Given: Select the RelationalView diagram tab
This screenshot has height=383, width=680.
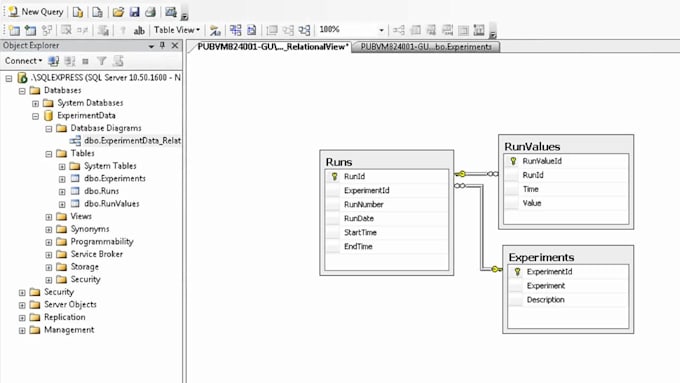Looking at the screenshot, I should [x=272, y=46].
